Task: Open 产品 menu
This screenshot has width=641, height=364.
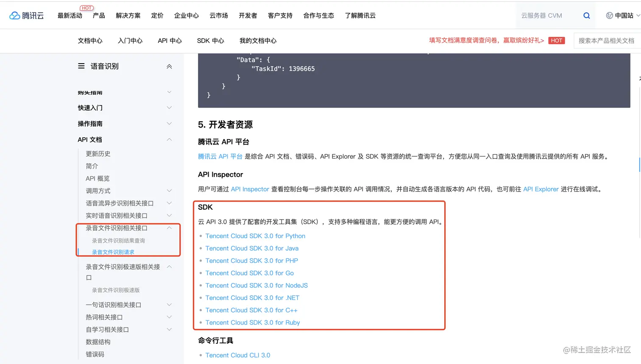Action: click(x=99, y=16)
